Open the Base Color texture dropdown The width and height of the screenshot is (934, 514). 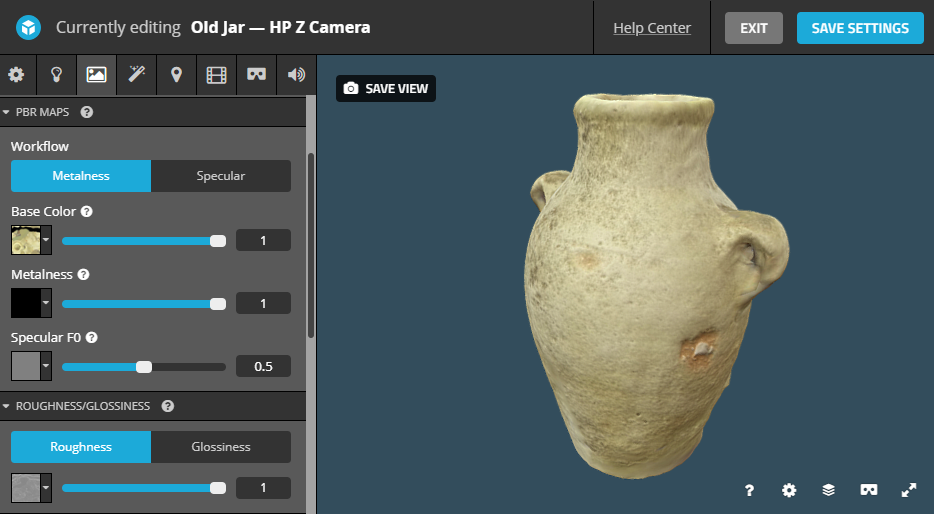pos(46,241)
